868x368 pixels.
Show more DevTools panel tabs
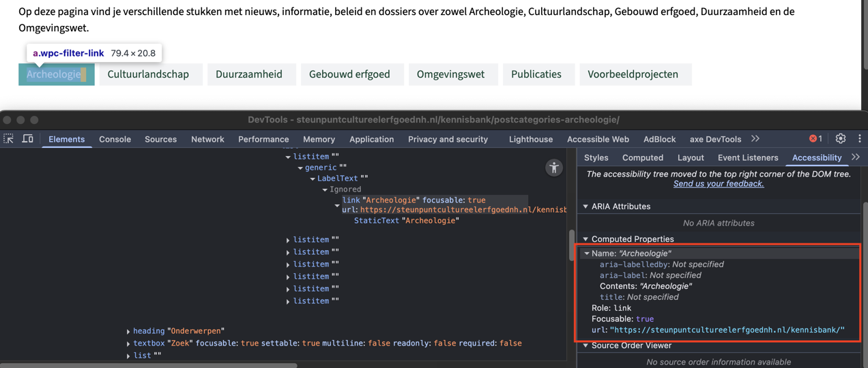755,138
